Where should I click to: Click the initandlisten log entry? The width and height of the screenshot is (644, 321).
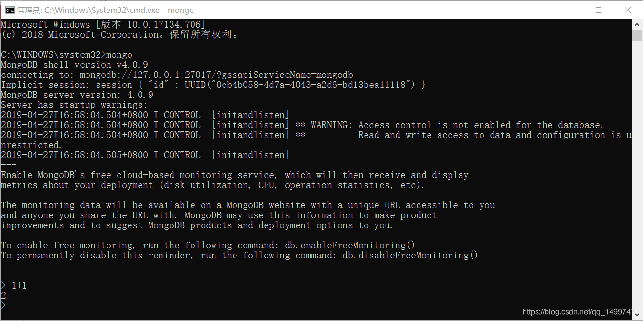pos(250,115)
